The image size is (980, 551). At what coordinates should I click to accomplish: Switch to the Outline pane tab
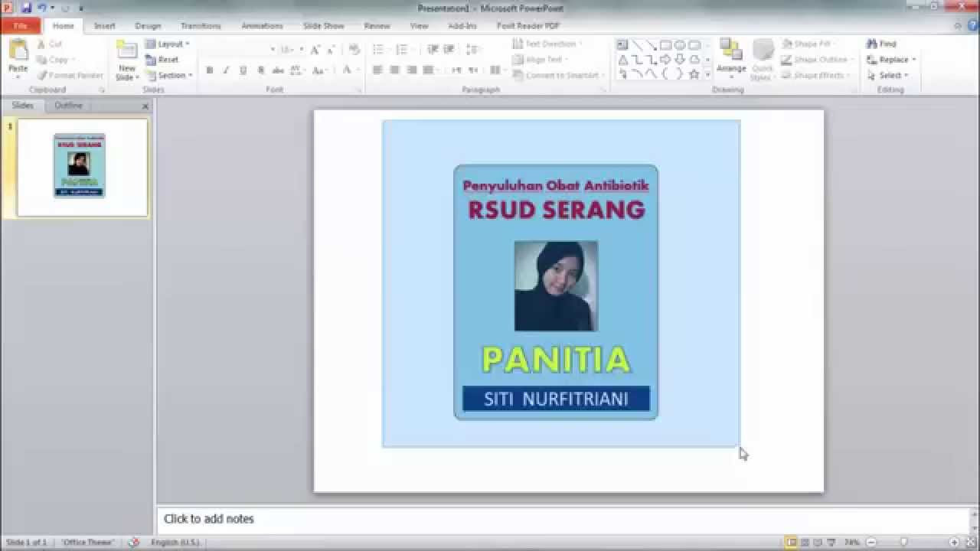click(x=68, y=106)
